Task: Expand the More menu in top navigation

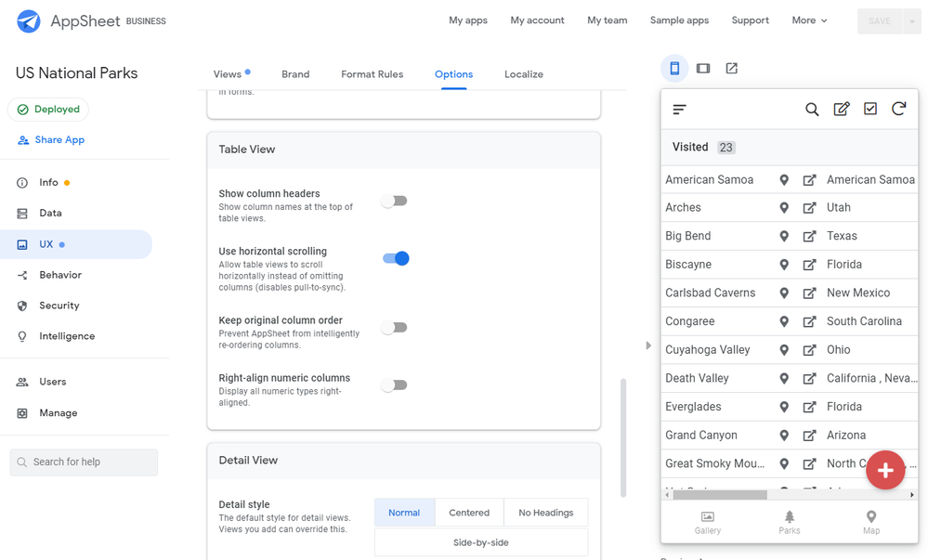Action: point(809,20)
